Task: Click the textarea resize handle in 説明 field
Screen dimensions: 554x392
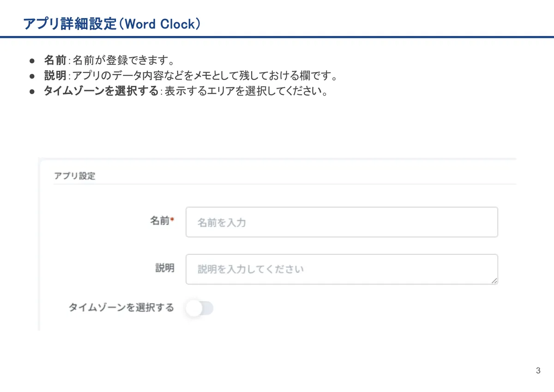Action: click(x=494, y=281)
